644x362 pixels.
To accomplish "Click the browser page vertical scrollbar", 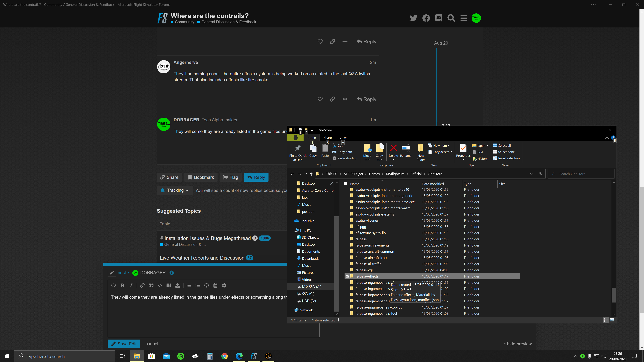I will (641, 250).
